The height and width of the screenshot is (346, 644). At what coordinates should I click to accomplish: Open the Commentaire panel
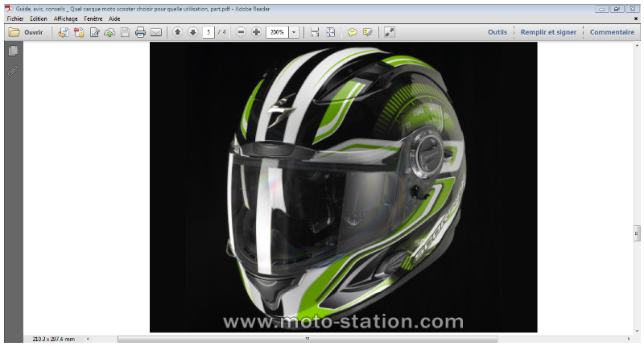(x=612, y=32)
